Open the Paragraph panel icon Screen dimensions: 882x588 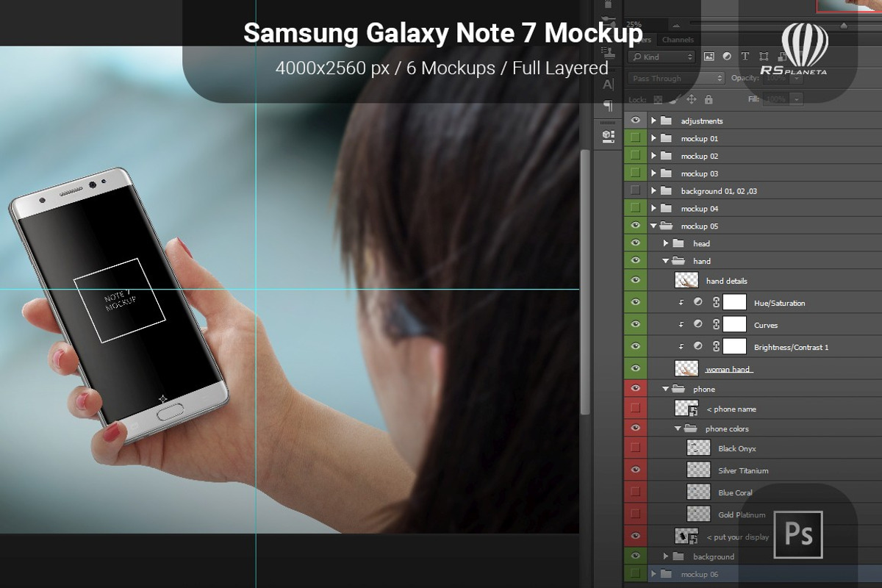[608, 107]
